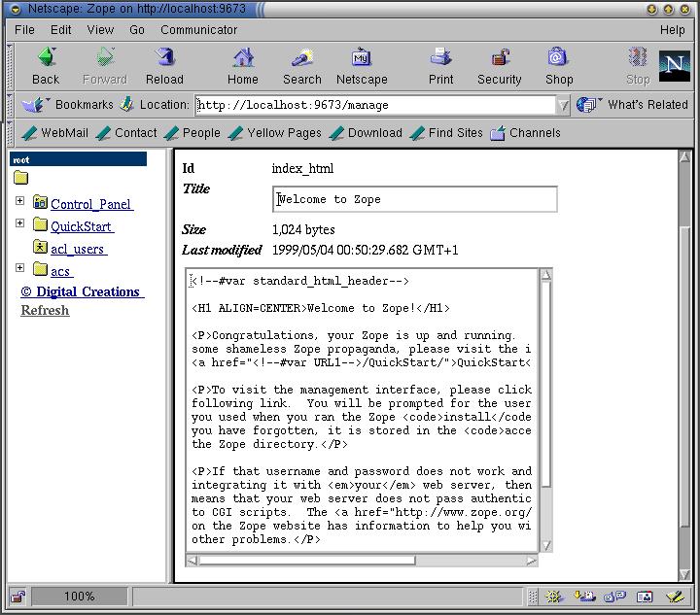Click the status bar security lock icon

click(18, 597)
